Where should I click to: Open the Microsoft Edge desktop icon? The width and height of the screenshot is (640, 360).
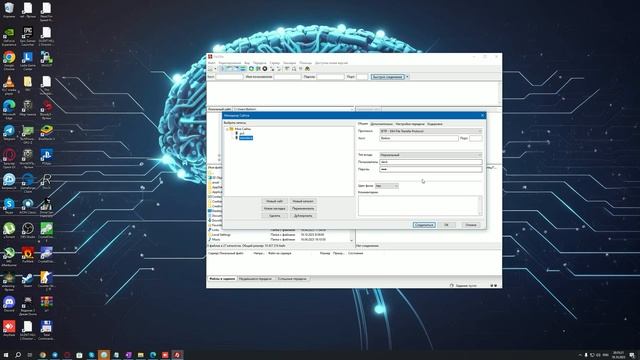pyautogui.click(x=9, y=109)
